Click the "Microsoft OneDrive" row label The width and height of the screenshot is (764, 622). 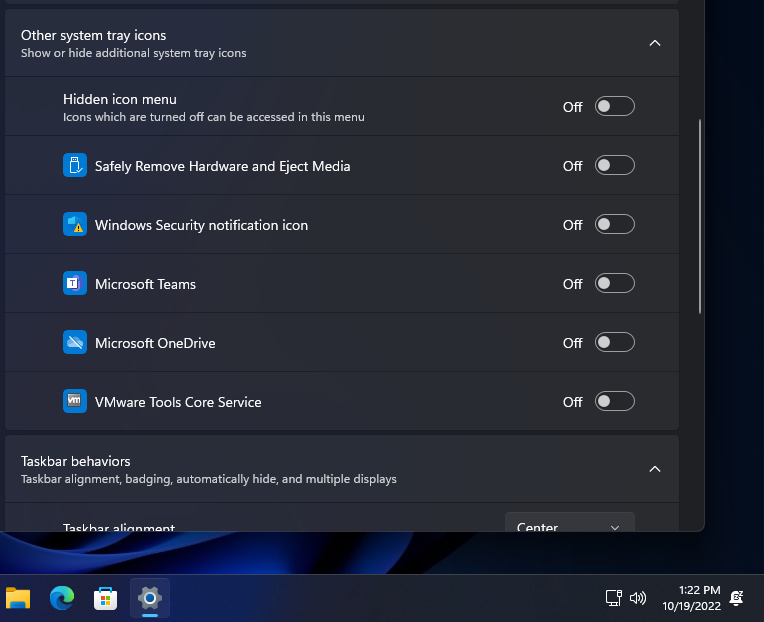(x=155, y=343)
